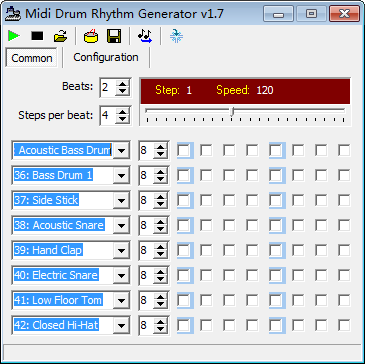Switch to the Common tab
365x364 pixels.
32,58
